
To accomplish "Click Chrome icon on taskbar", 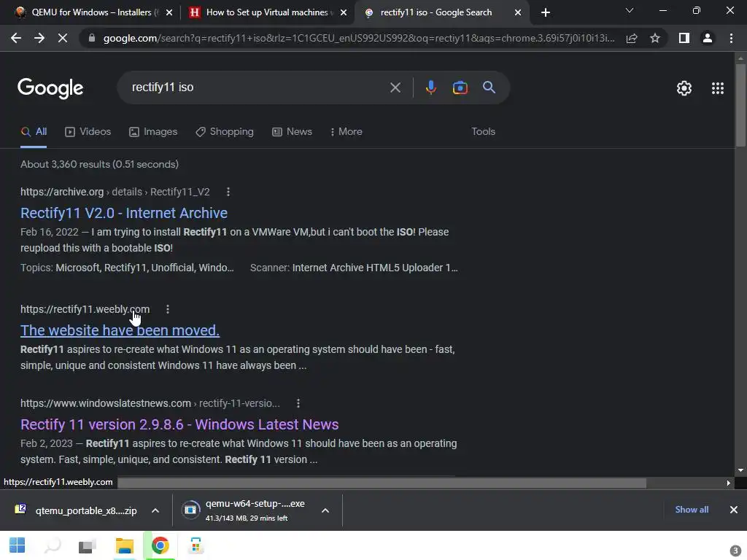I will point(160,545).
